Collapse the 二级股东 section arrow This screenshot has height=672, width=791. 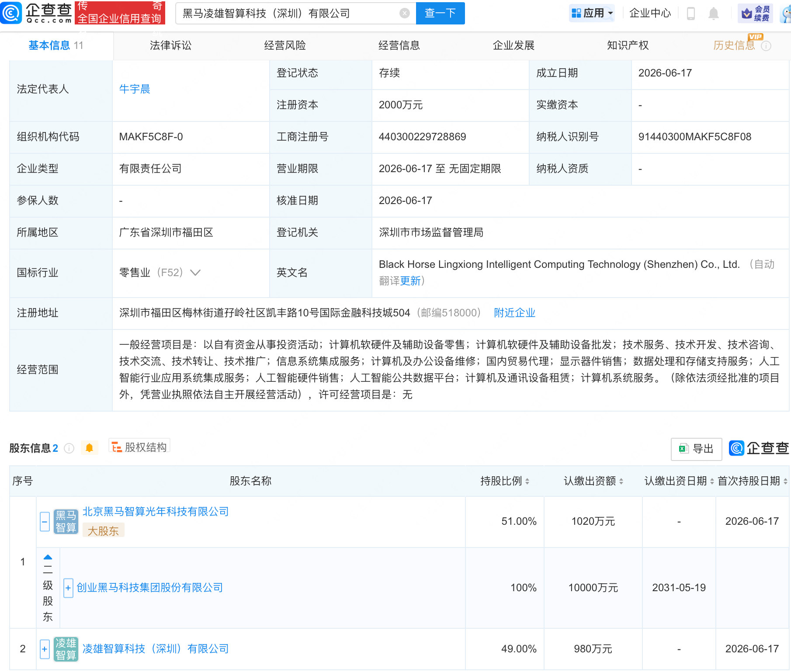point(48,557)
